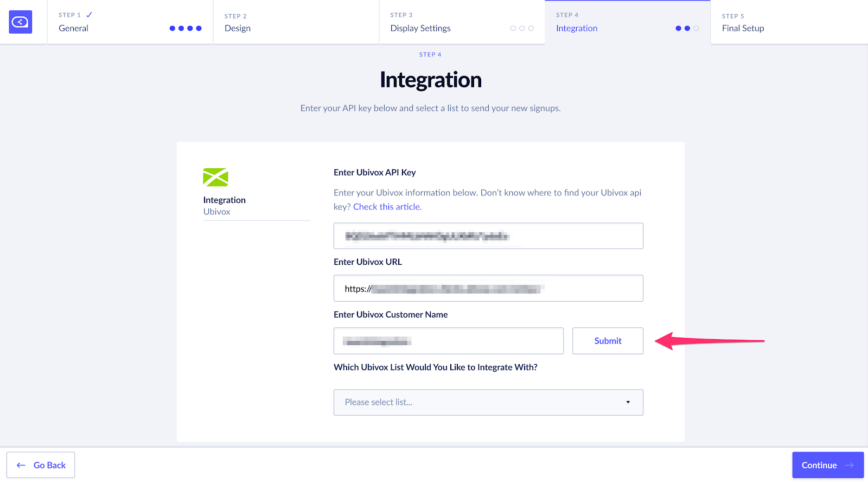Click the General step progress dots
Image resolution: width=868 pixels, height=483 pixels.
186,28
